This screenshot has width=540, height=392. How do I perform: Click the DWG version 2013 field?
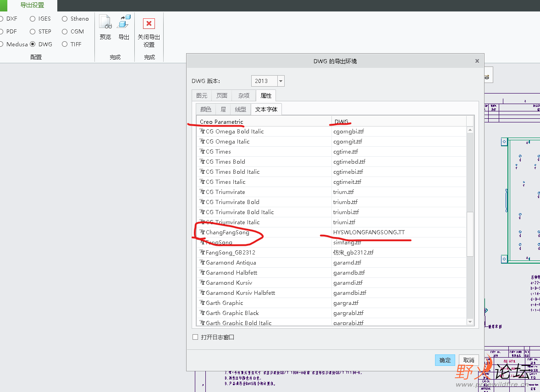click(x=264, y=81)
